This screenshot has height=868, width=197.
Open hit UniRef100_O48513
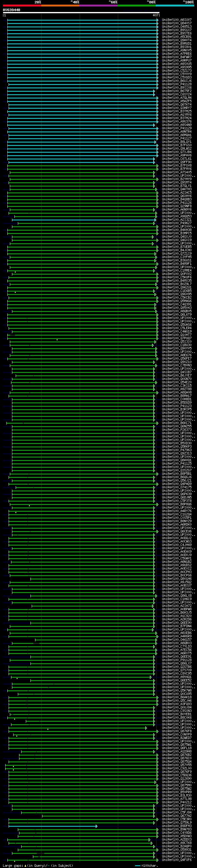click(176, 26)
